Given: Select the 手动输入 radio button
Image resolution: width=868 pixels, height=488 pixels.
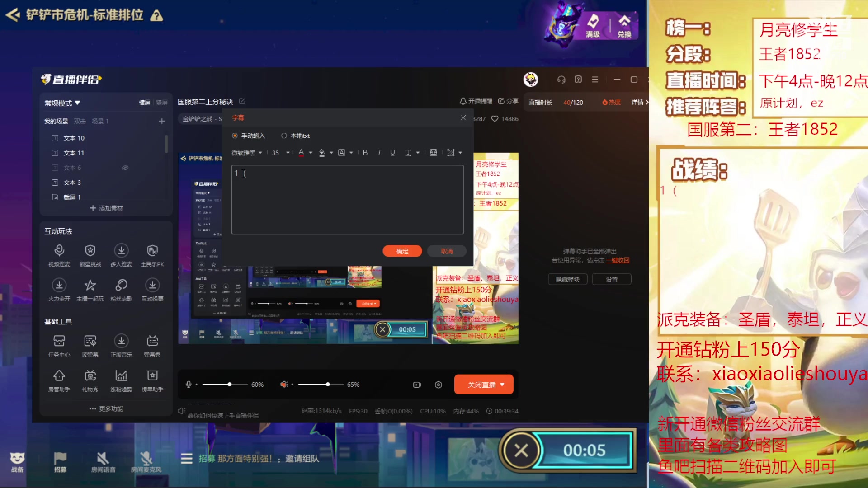Looking at the screenshot, I should 235,136.
